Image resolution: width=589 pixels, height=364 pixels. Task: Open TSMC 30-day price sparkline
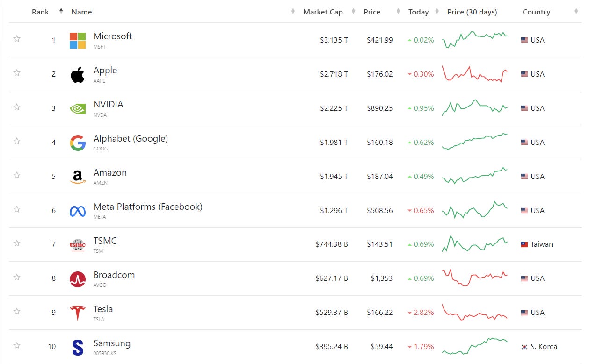[475, 244]
